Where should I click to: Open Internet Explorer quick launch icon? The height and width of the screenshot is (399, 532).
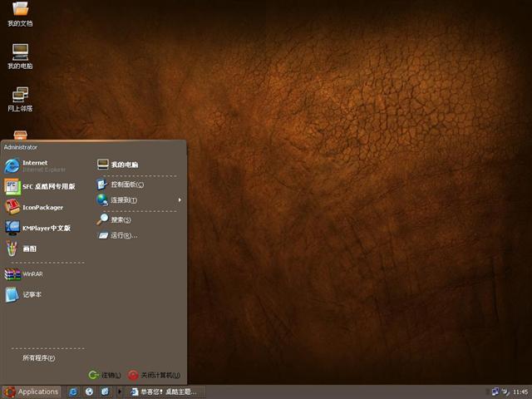pyautogui.click(x=73, y=392)
